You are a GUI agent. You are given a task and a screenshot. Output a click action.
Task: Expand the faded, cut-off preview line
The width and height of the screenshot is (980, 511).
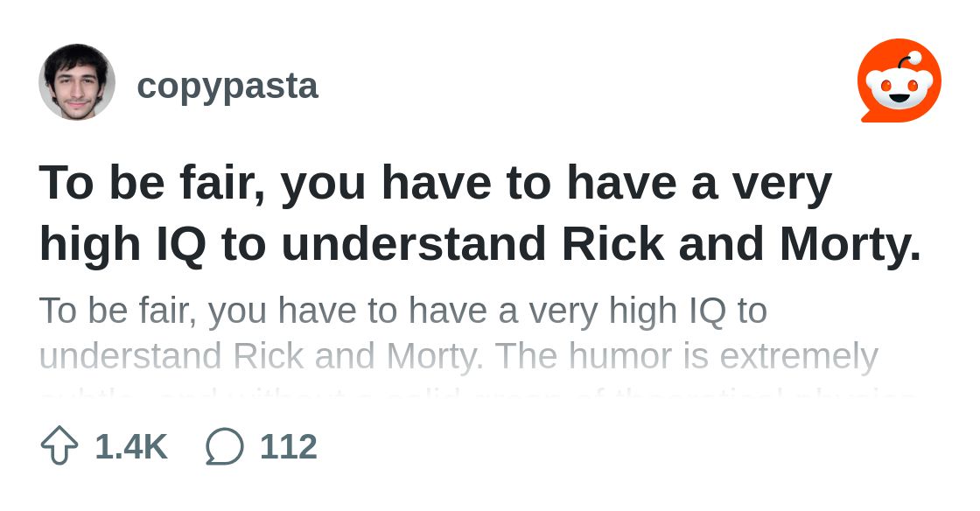pyautogui.click(x=478, y=393)
